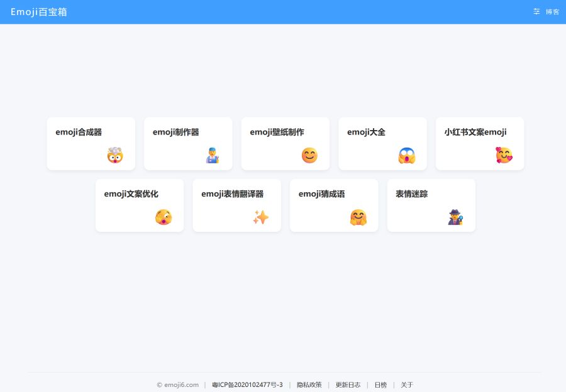Open the 粤ICP备案 registration link
This screenshot has width=566, height=392.
tap(247, 384)
